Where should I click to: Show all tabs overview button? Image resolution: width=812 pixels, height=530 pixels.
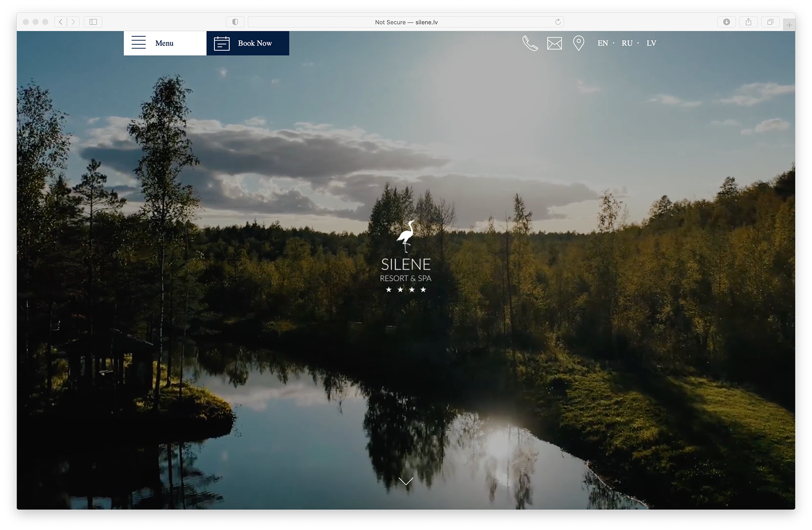tap(771, 22)
